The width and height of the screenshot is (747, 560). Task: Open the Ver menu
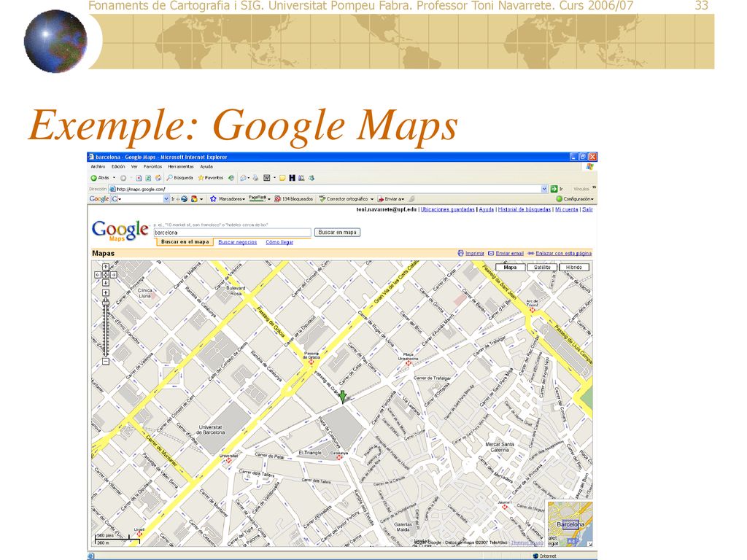[x=134, y=167]
